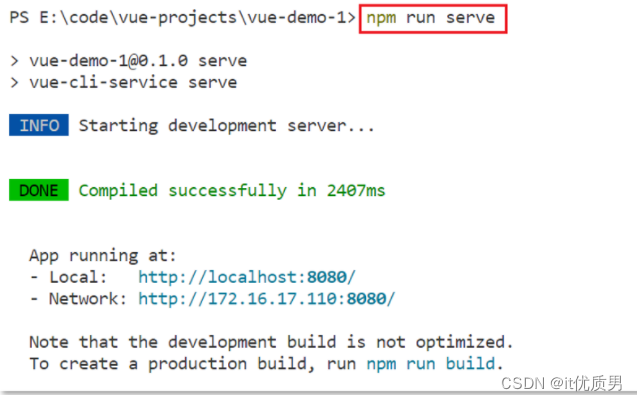Open the localhost:8080 Local link

247,277
